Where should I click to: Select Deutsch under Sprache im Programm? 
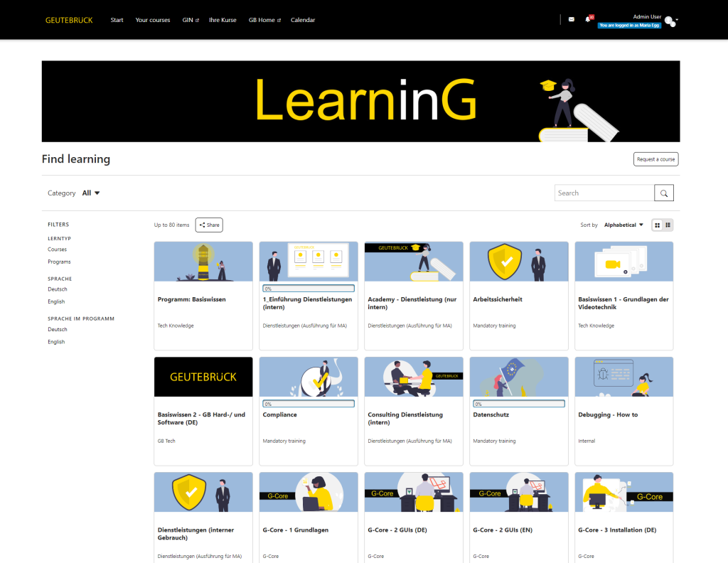click(x=58, y=330)
